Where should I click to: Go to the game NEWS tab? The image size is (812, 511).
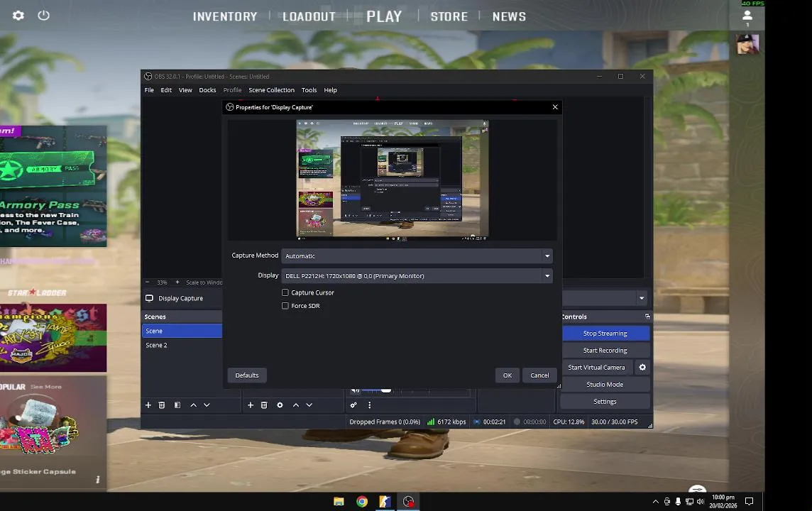pos(509,16)
